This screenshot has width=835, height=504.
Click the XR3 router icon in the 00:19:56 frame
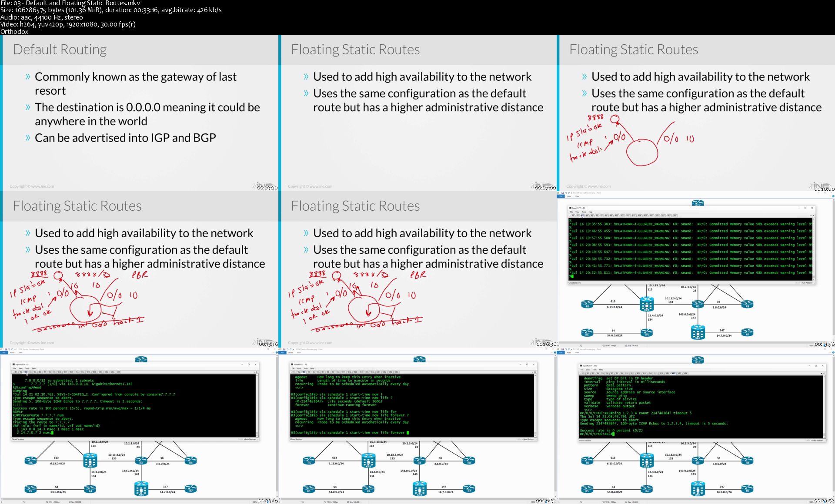pos(647,304)
